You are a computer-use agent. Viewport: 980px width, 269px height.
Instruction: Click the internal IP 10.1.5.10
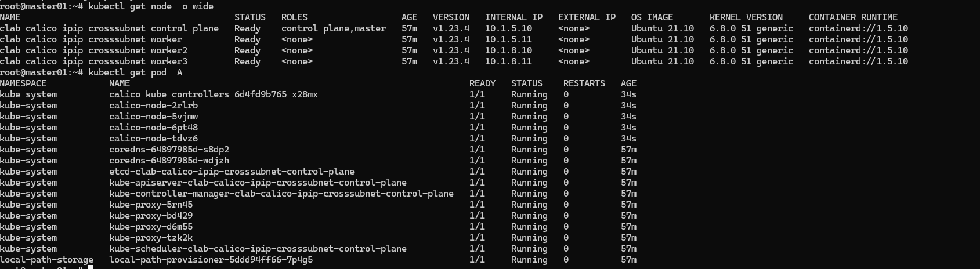(x=508, y=28)
